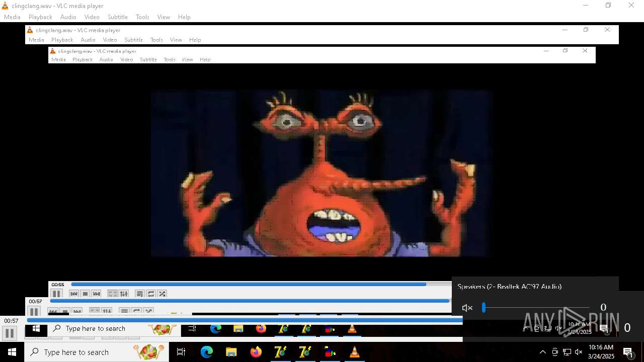This screenshot has height=362, width=644.
Task: Open network status from bottom system tray
Action: pos(567,352)
